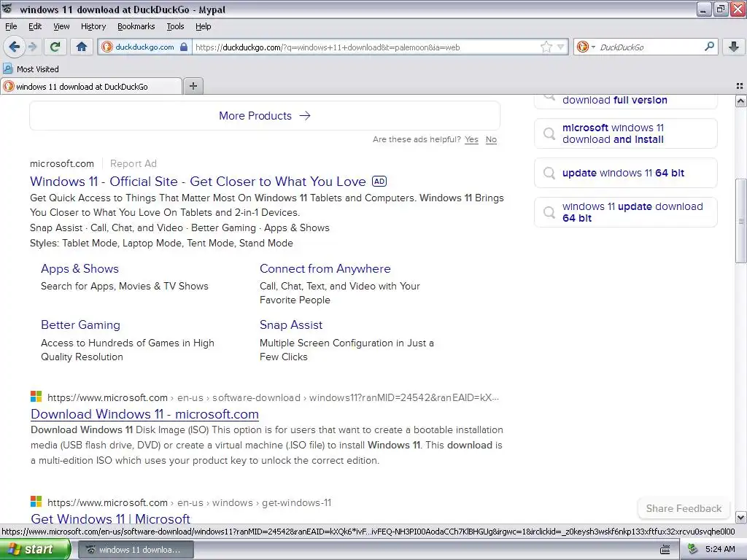Answer No to ads helpful question
Image resolution: width=747 pixels, height=560 pixels.
[x=491, y=139]
